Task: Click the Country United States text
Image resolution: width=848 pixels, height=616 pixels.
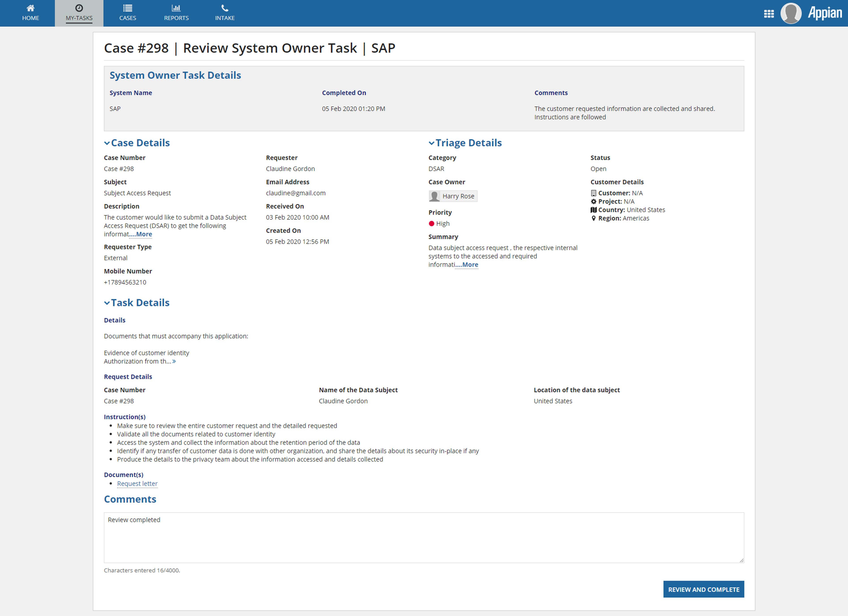Action: pos(632,210)
